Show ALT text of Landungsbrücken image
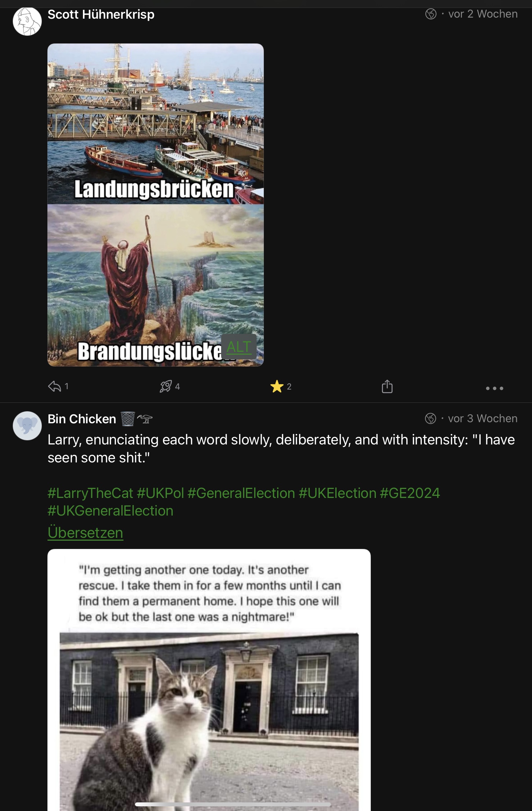This screenshot has width=532, height=811. (x=239, y=347)
